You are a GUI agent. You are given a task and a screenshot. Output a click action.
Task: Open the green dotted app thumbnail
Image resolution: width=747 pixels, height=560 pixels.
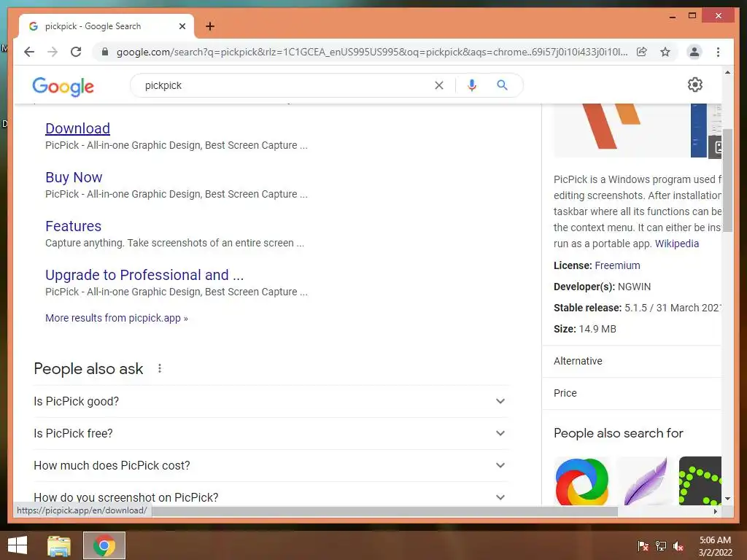[x=700, y=481]
